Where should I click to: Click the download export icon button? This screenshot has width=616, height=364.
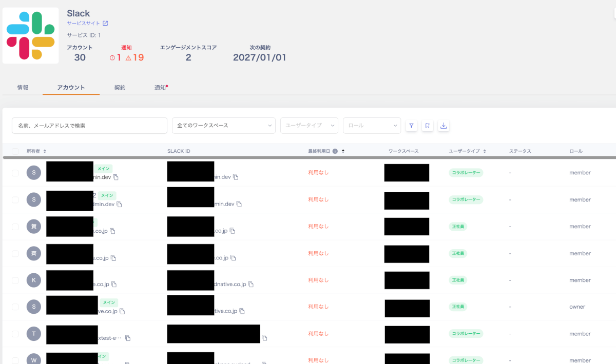tap(444, 126)
